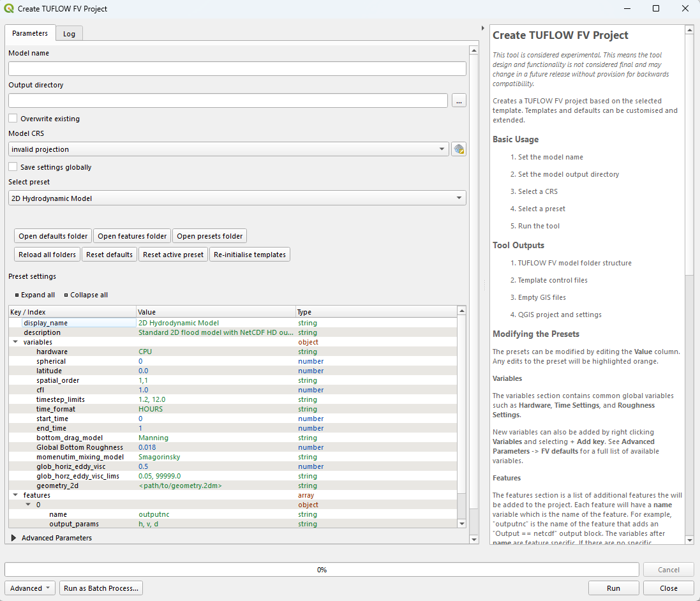Click the Type column header
This screenshot has width=700, height=601.
tap(376, 311)
